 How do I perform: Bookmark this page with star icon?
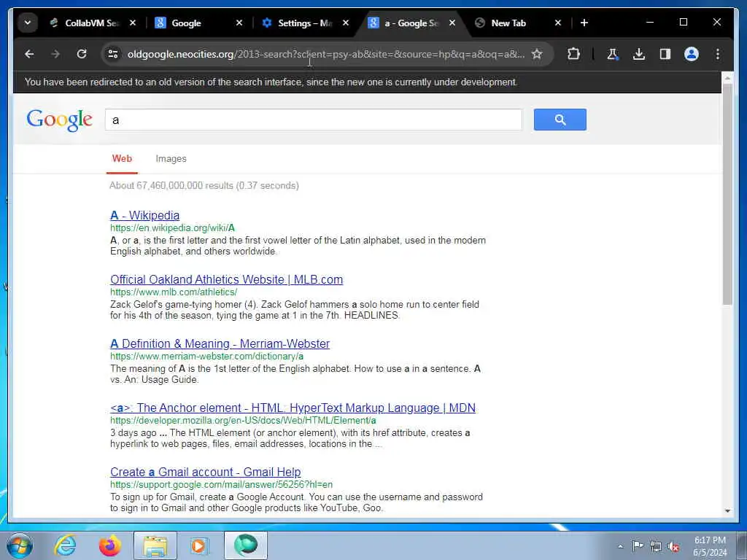pyautogui.click(x=537, y=54)
